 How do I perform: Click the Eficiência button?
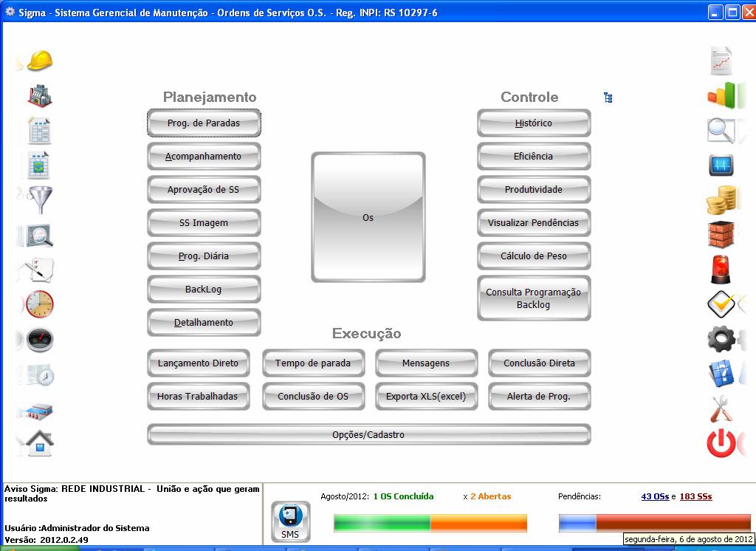point(533,157)
